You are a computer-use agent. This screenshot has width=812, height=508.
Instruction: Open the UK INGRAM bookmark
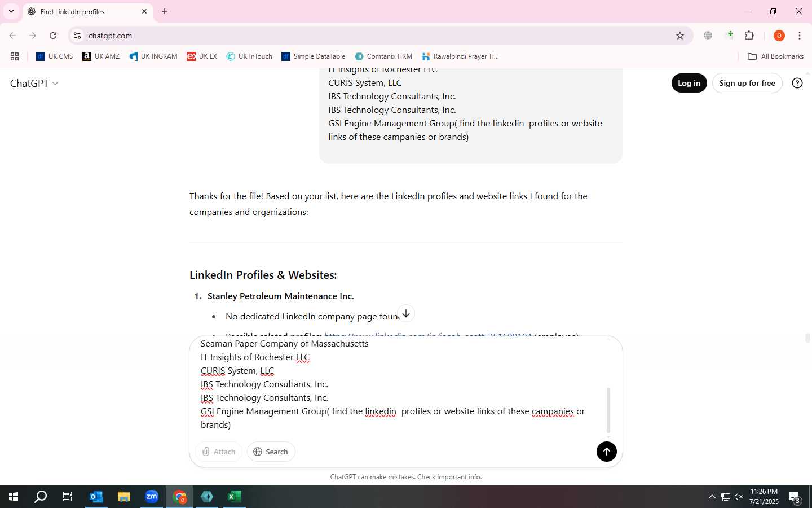(x=153, y=56)
